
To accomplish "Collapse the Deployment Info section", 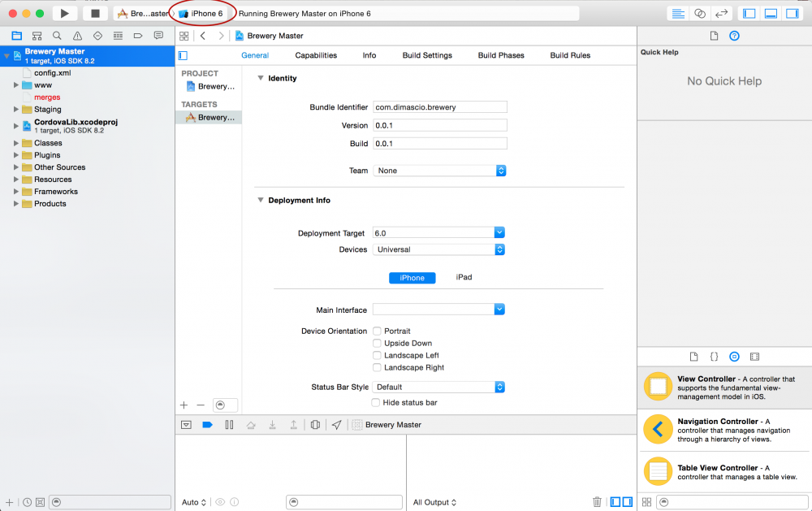I will [260, 200].
